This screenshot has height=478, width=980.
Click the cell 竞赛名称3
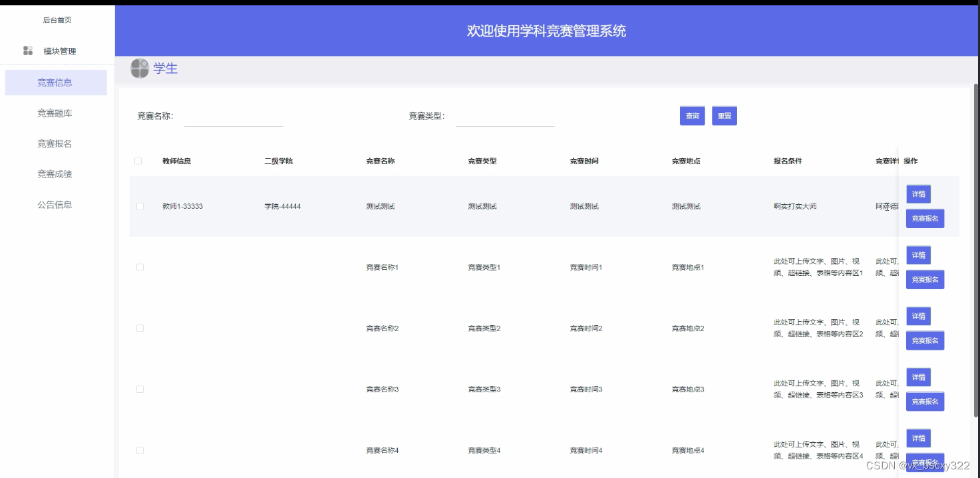(383, 390)
